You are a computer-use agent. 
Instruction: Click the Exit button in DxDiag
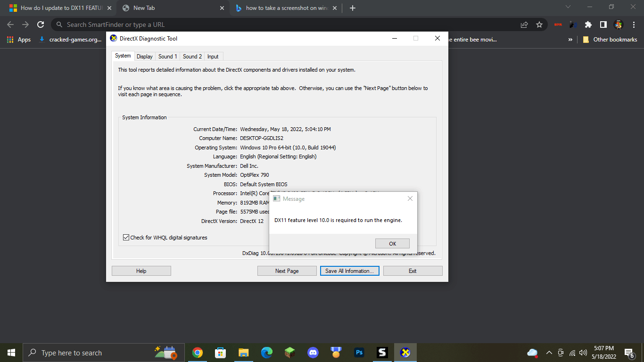413,271
